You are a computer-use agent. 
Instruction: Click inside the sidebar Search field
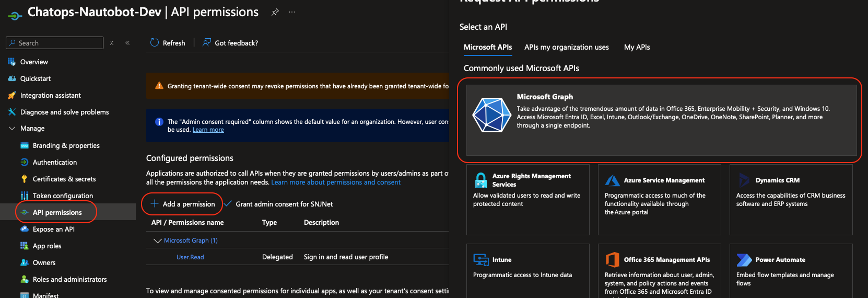(55, 43)
